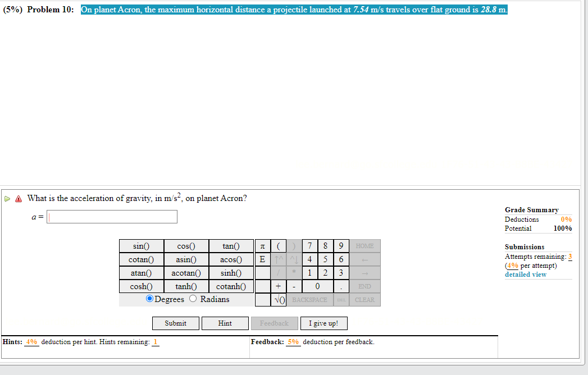Click the cotan() function key
The height and width of the screenshot is (375, 588).
[142, 259]
